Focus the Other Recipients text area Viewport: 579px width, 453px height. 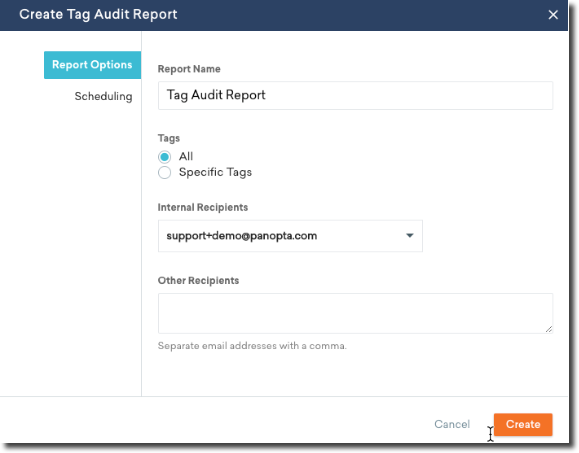pyautogui.click(x=355, y=313)
